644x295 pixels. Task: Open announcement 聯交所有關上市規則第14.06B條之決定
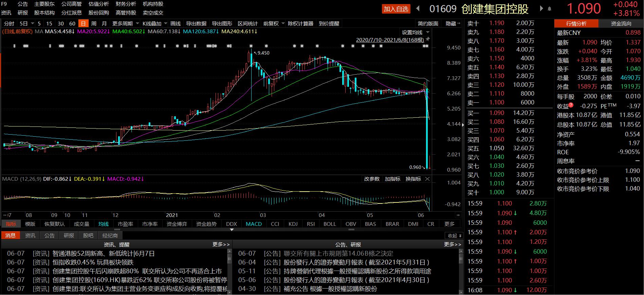click(338, 253)
